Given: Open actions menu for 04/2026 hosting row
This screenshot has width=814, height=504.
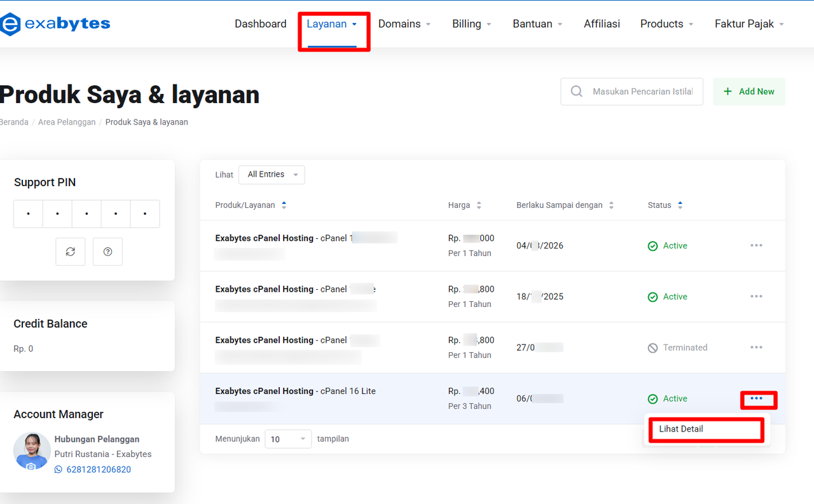Looking at the screenshot, I should (756, 245).
